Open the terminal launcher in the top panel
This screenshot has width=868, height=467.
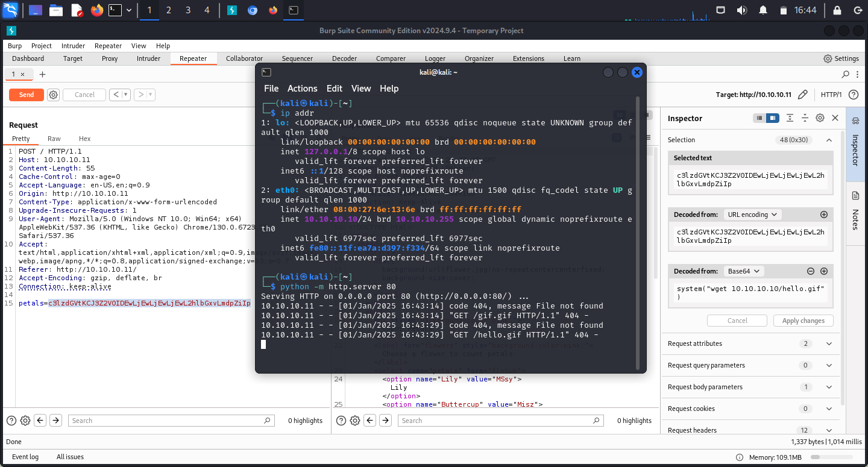[x=115, y=10]
